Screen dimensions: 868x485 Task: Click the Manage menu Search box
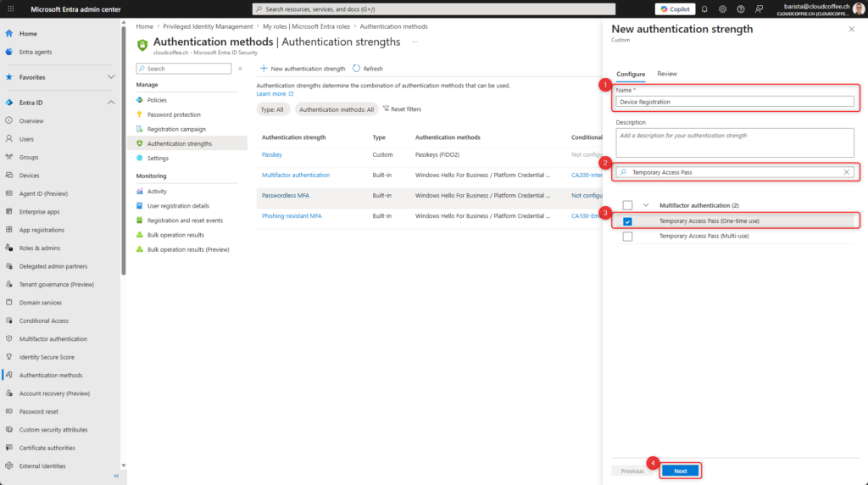click(x=184, y=69)
